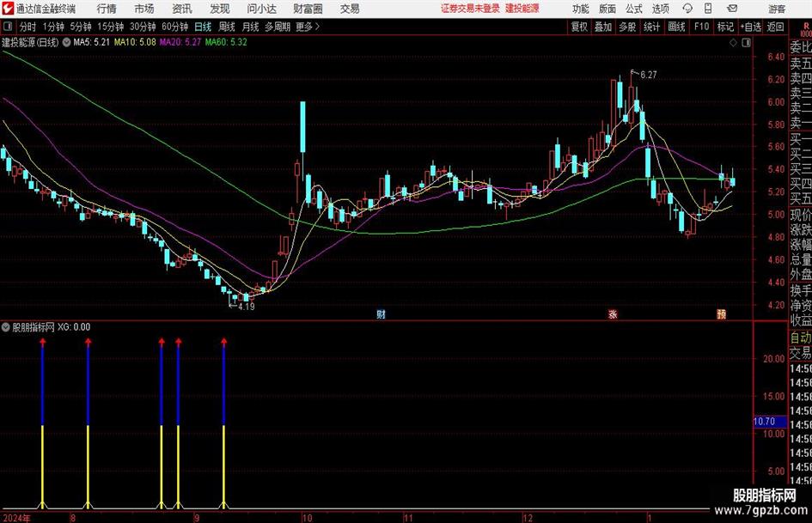Screen dimensions: 812x523
Task: Click the 游客 guest account label
Action: point(777,9)
